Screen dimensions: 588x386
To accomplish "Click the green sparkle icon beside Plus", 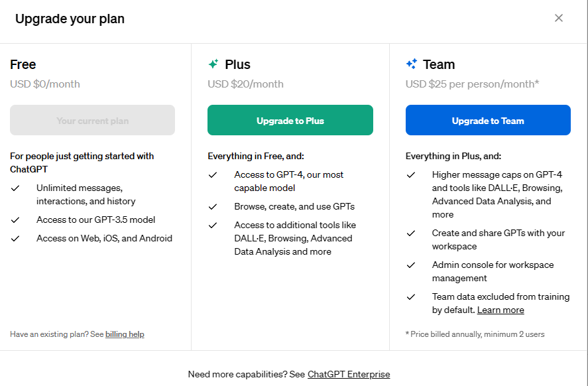I will (213, 64).
